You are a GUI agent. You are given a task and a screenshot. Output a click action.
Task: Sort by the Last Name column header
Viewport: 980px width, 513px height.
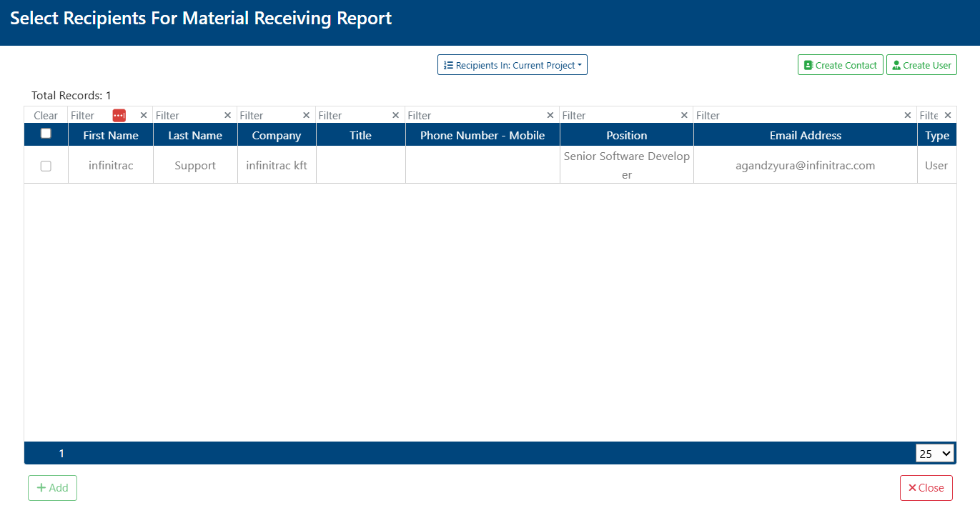pyautogui.click(x=195, y=135)
